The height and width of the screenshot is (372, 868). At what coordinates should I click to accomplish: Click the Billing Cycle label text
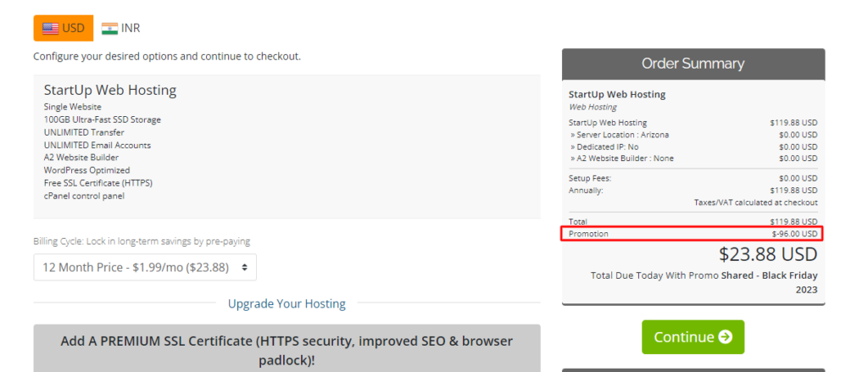[142, 242]
